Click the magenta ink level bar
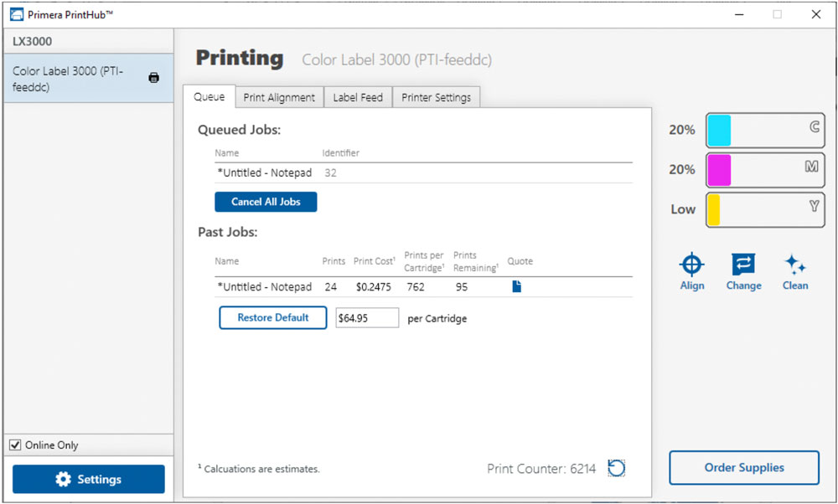Viewport: 838px width, 504px height. (765, 170)
